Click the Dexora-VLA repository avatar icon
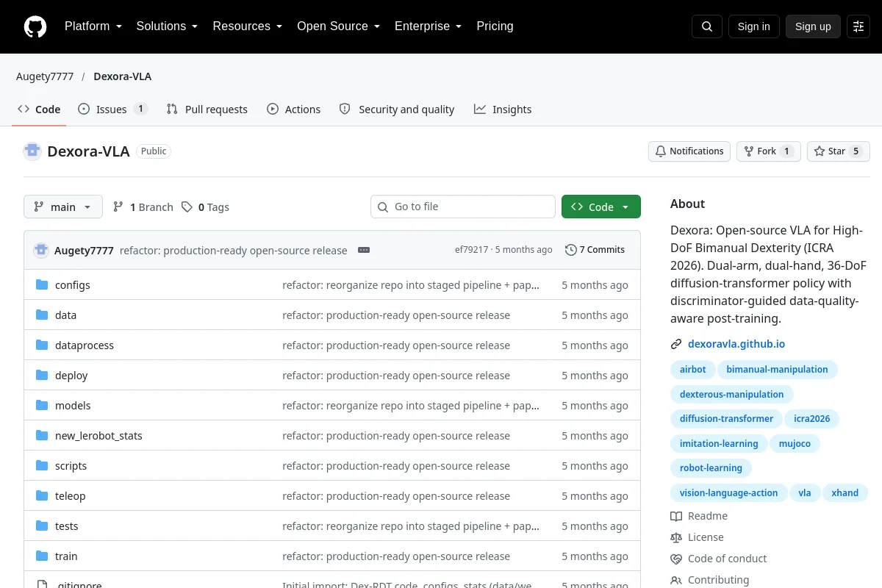The height and width of the screenshot is (588, 882). [32, 151]
